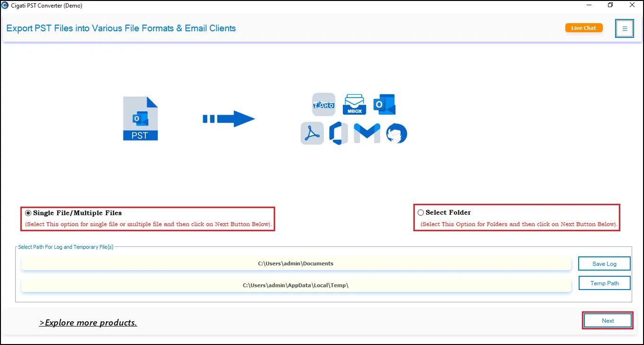Image resolution: width=644 pixels, height=345 pixels.
Task: Click the temp path field AppData\Local\Temp
Action: click(x=296, y=285)
